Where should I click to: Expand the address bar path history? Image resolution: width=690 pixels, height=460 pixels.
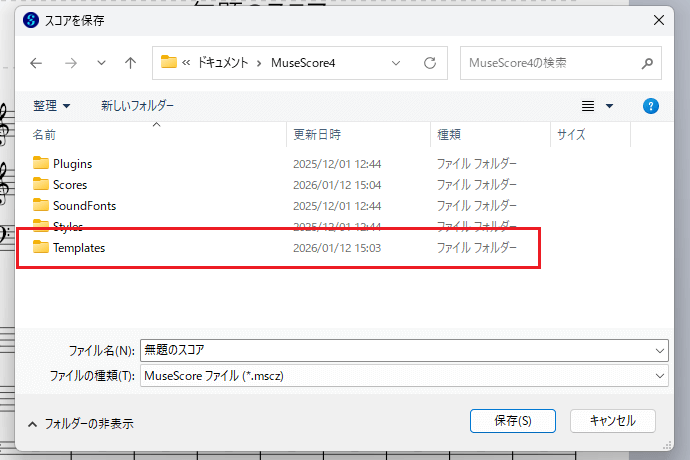coord(397,63)
